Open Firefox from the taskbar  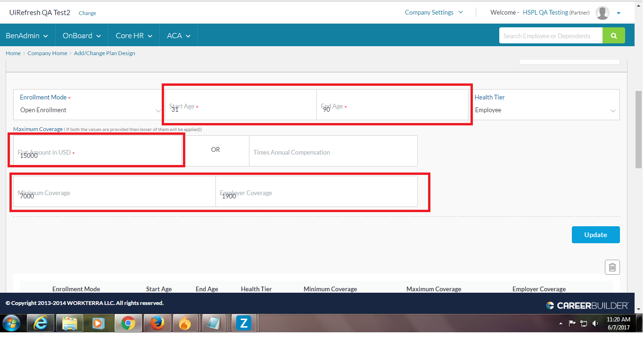pyautogui.click(x=157, y=323)
